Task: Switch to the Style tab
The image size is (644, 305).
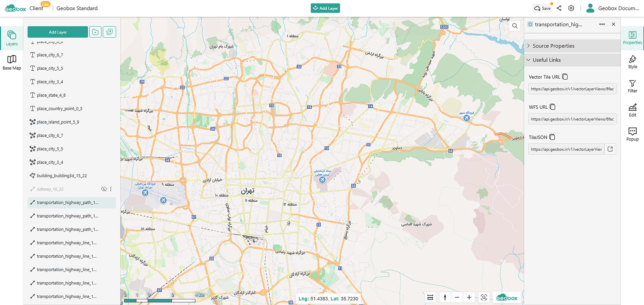Action: point(632,62)
